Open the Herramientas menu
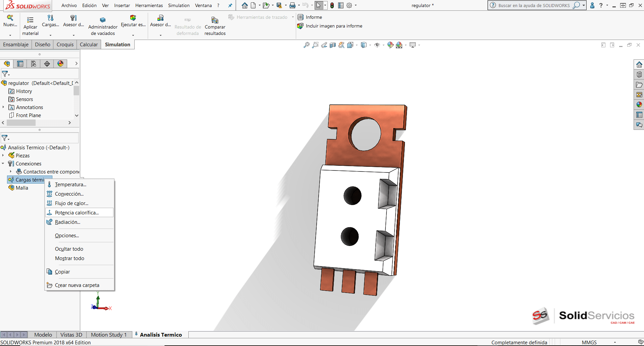 149,5
